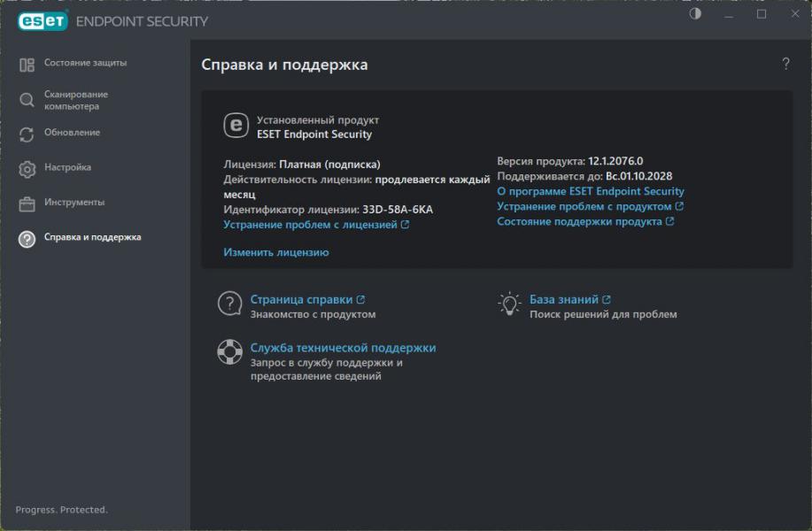Go to Обновление in sidebar
The width and height of the screenshot is (812, 531).
72,133
